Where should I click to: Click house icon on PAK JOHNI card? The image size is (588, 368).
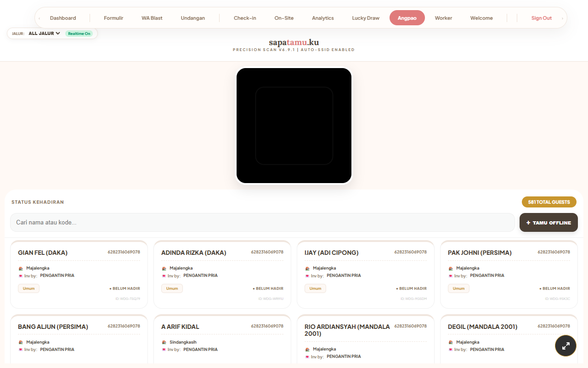451,268
